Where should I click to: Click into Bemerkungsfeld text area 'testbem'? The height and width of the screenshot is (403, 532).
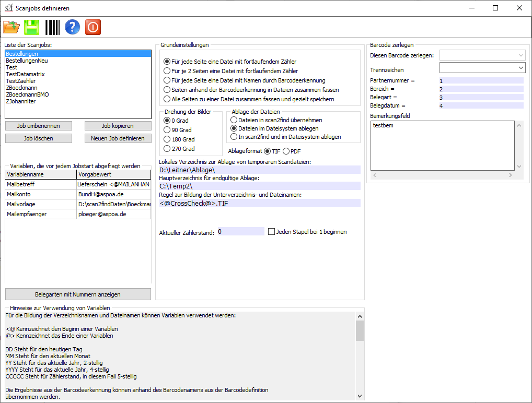tap(443, 146)
